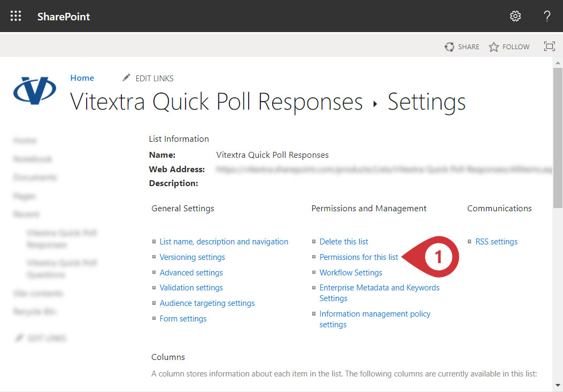This screenshot has width=563, height=392.
Task: Click the Settings breadcrumb arrow separator
Action: point(375,104)
